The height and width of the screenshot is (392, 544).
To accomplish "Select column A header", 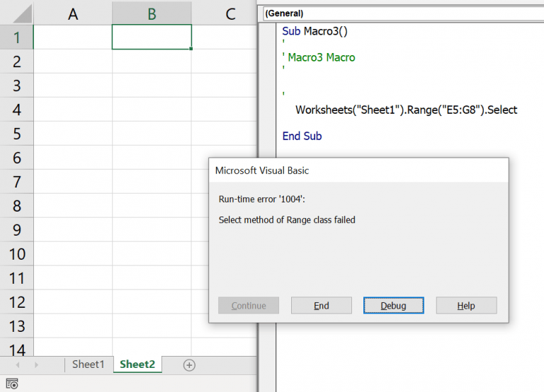I will (x=73, y=14).
